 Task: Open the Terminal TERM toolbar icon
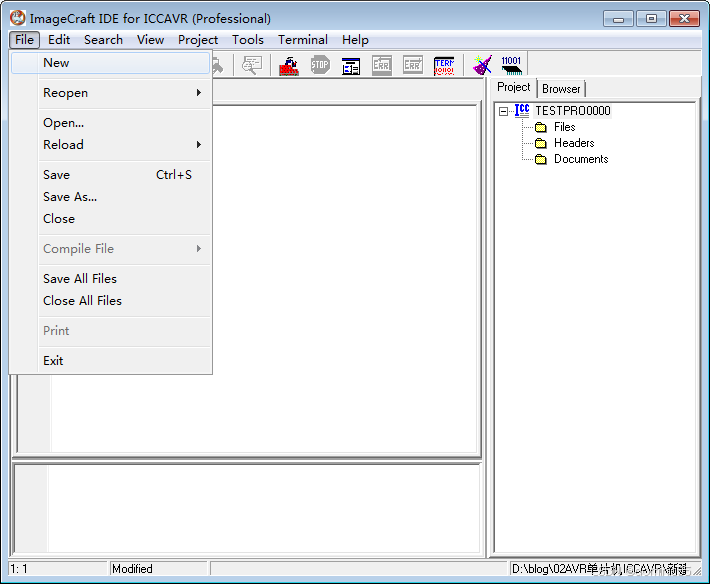tap(444, 66)
